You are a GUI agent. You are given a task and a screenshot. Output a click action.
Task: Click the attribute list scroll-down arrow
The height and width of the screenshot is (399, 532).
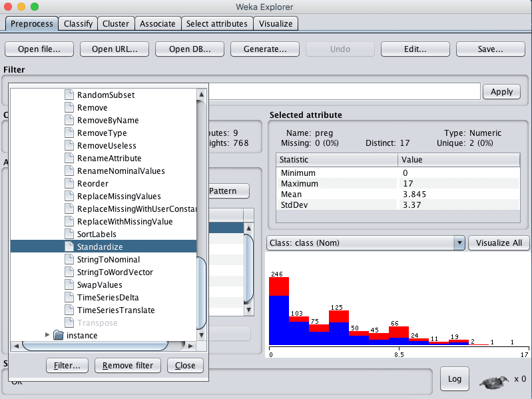pos(249,310)
